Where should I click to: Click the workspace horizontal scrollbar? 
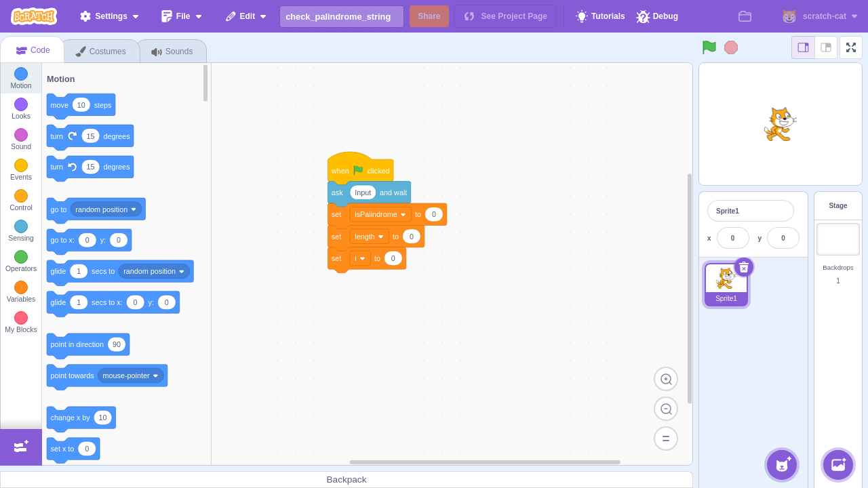(485, 462)
